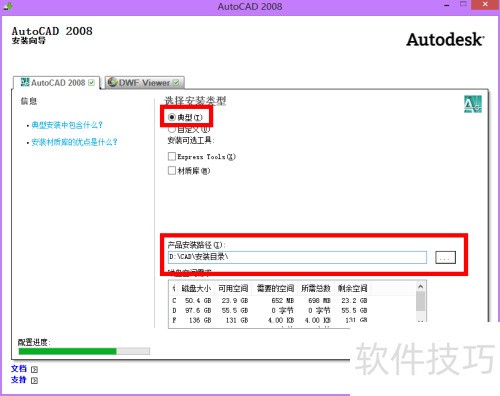This screenshot has height=396, width=500.
Task: Switch to the DWF Viewer tab
Action: point(145,83)
